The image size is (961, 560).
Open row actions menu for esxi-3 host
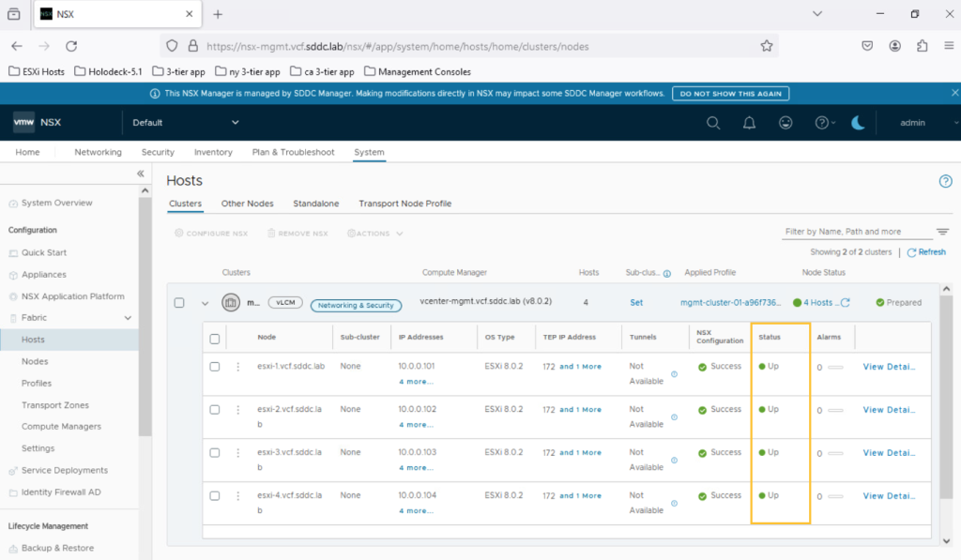click(237, 453)
